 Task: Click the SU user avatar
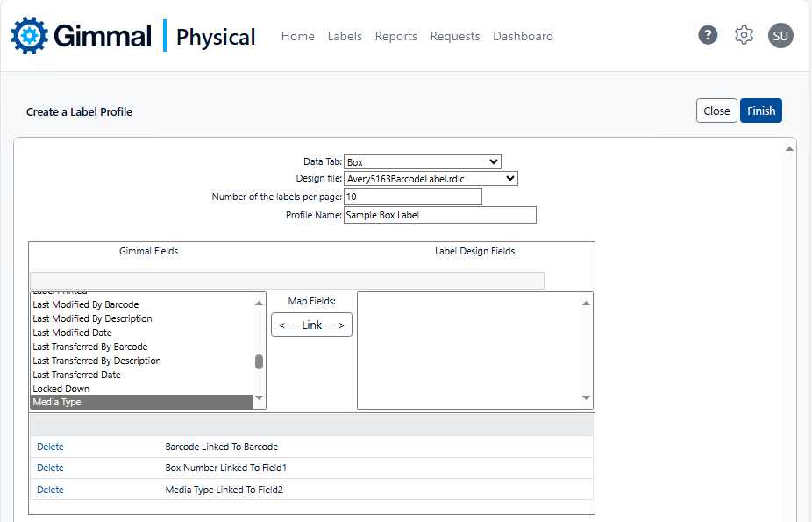tap(780, 35)
